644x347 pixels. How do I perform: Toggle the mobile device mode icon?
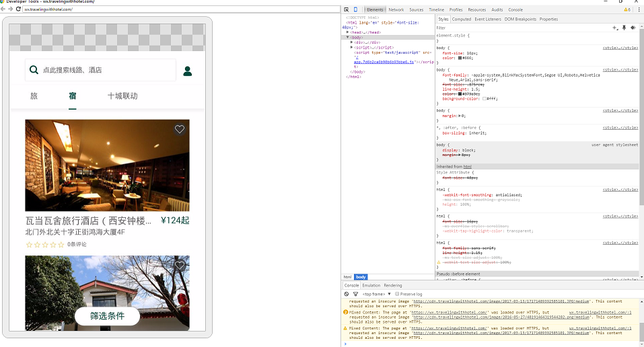[355, 10]
